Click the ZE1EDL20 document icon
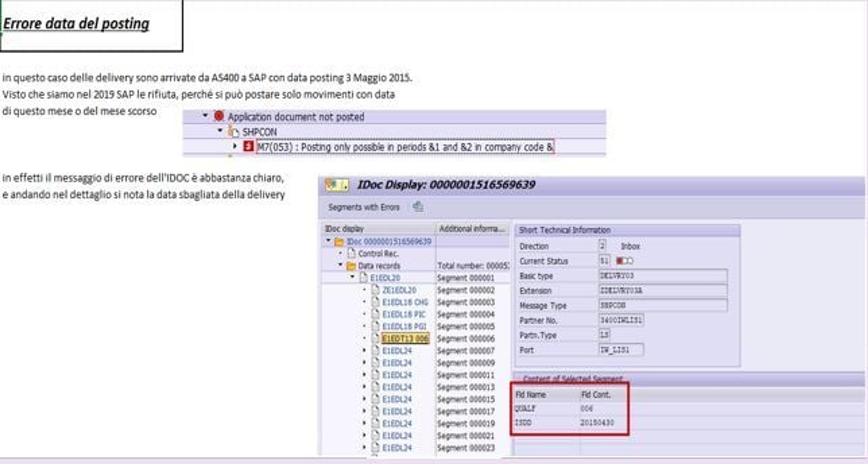868x464 pixels. [376, 290]
